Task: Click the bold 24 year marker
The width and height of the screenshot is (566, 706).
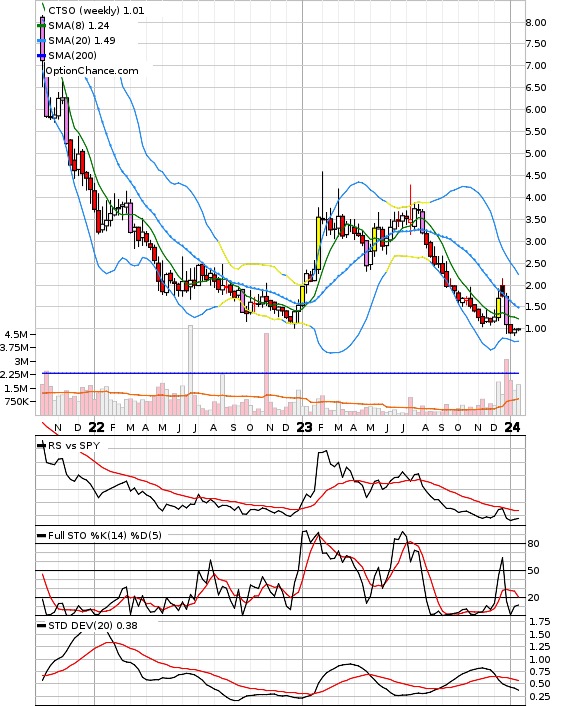Action: [512, 427]
